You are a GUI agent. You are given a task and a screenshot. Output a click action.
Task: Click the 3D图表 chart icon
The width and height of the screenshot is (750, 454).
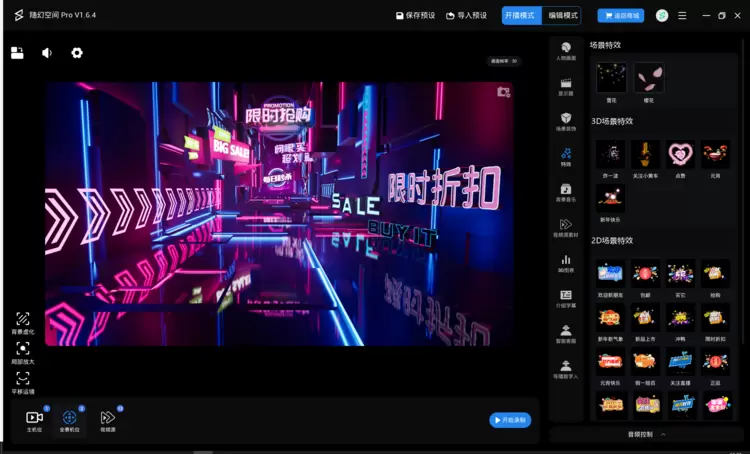click(x=566, y=262)
